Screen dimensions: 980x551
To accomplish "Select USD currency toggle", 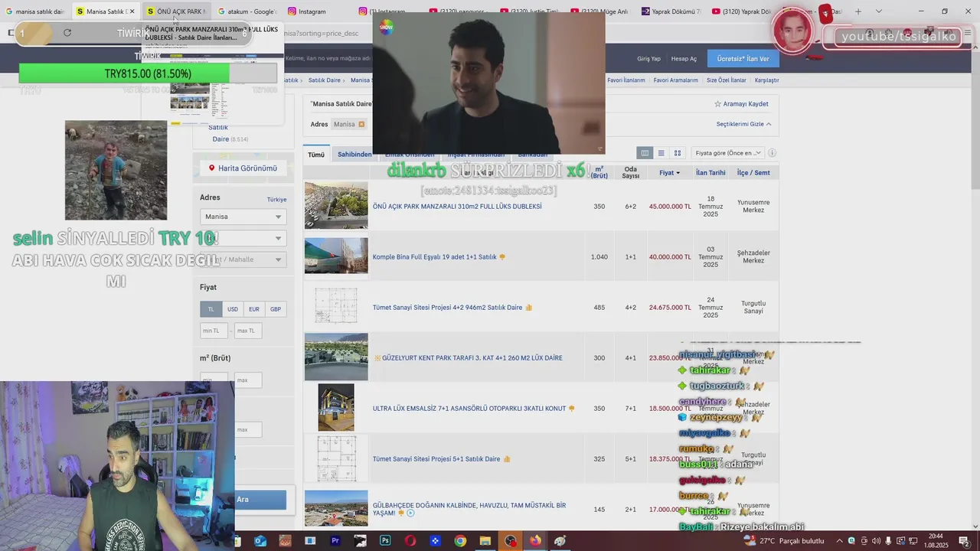I will click(233, 309).
